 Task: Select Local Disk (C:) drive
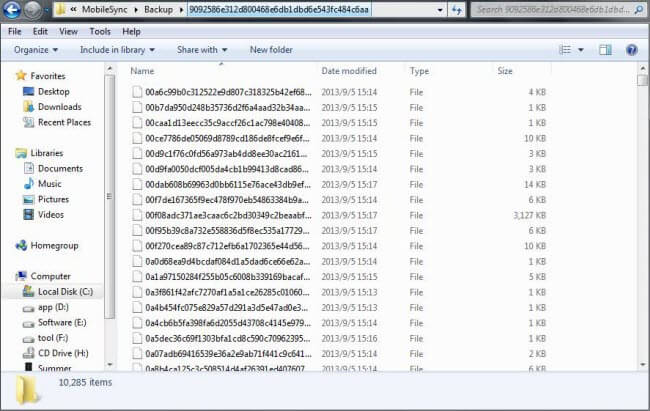[x=58, y=292]
